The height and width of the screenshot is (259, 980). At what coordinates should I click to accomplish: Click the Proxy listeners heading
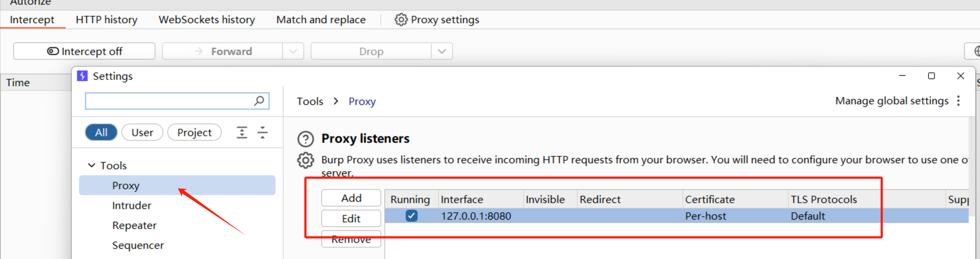pos(365,138)
